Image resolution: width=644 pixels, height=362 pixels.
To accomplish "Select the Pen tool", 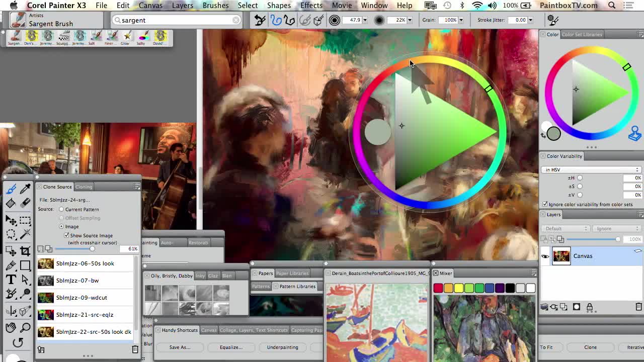I will tap(11, 265).
